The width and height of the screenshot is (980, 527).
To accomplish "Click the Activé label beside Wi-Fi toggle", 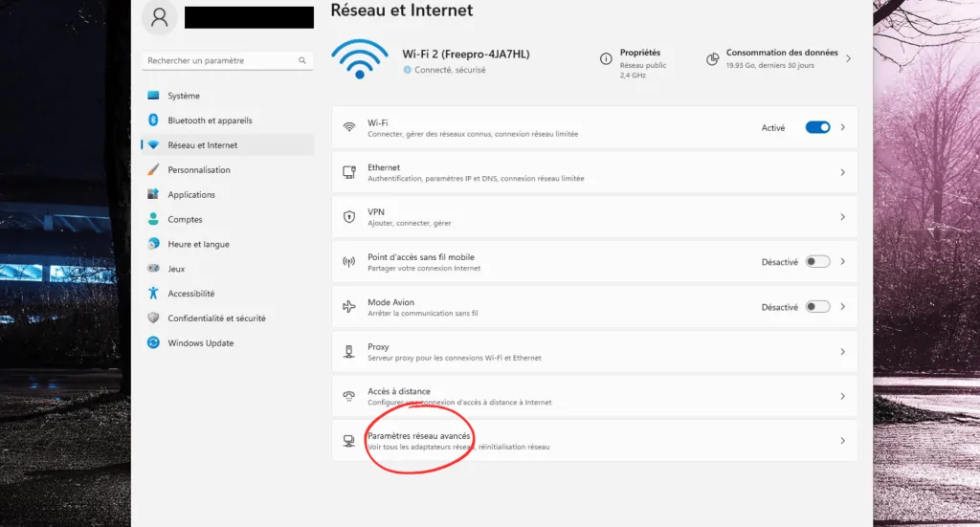I will (x=773, y=128).
